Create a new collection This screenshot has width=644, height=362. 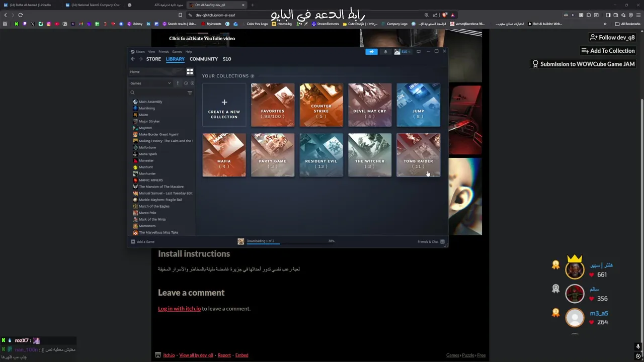224,105
